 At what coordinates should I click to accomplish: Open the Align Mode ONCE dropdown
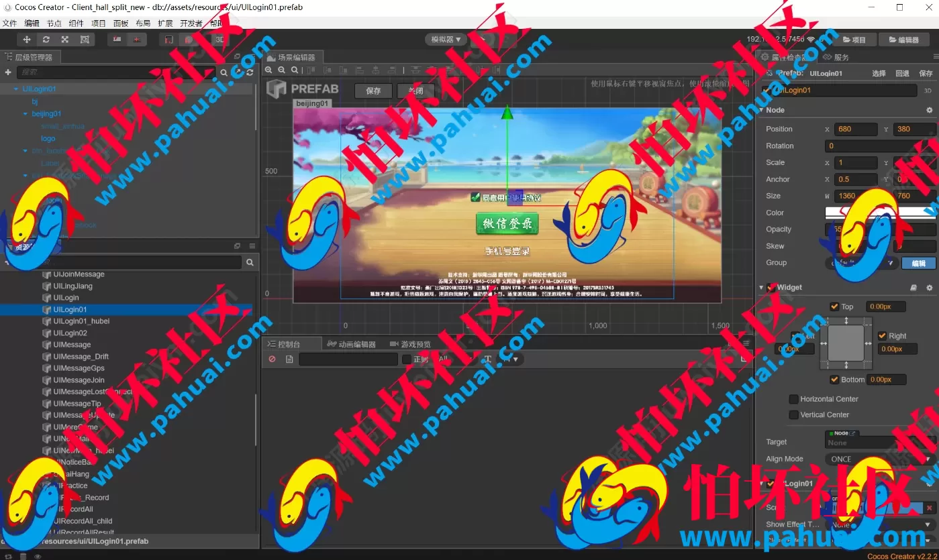pos(880,459)
